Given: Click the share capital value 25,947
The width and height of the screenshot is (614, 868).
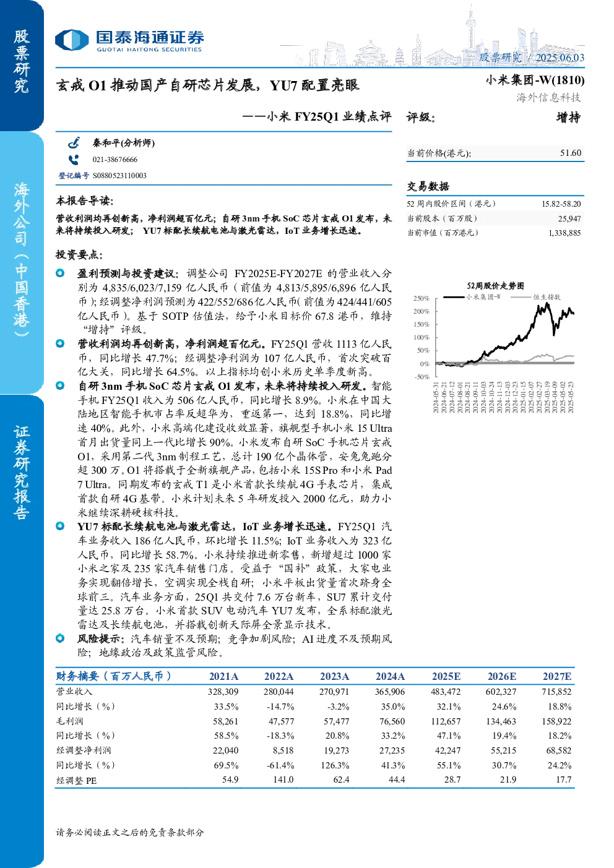Looking at the screenshot, I should coord(569,218).
